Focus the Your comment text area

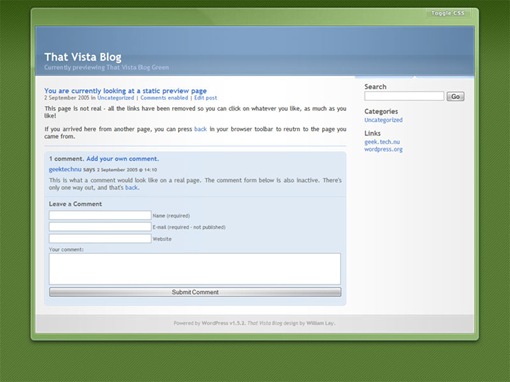click(195, 269)
